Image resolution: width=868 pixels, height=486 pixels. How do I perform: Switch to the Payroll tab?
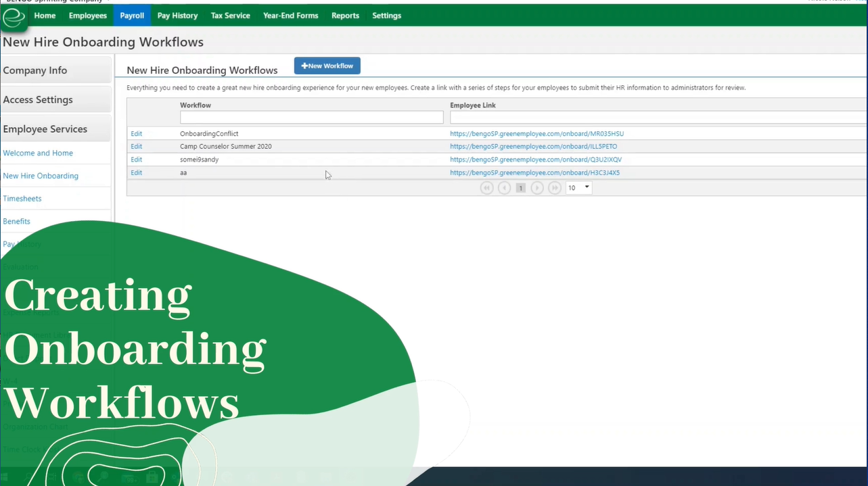coord(132,16)
